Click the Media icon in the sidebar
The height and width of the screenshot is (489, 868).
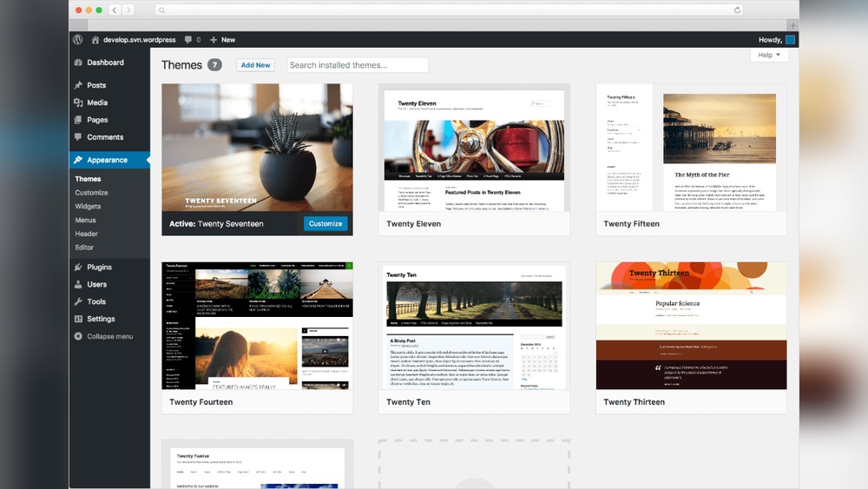click(x=78, y=102)
